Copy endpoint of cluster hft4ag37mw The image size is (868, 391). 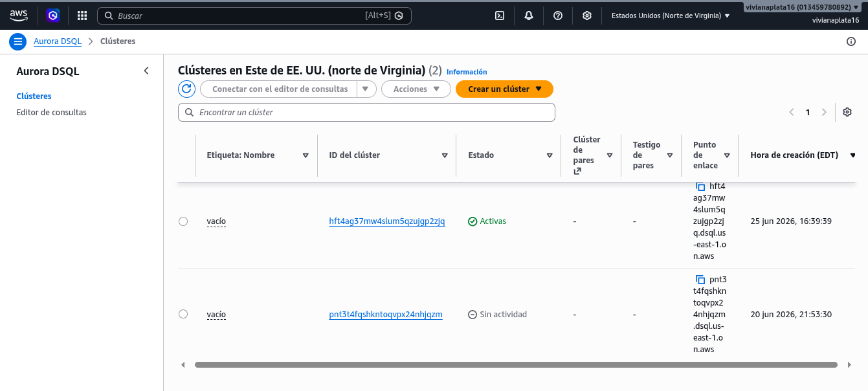(700, 186)
